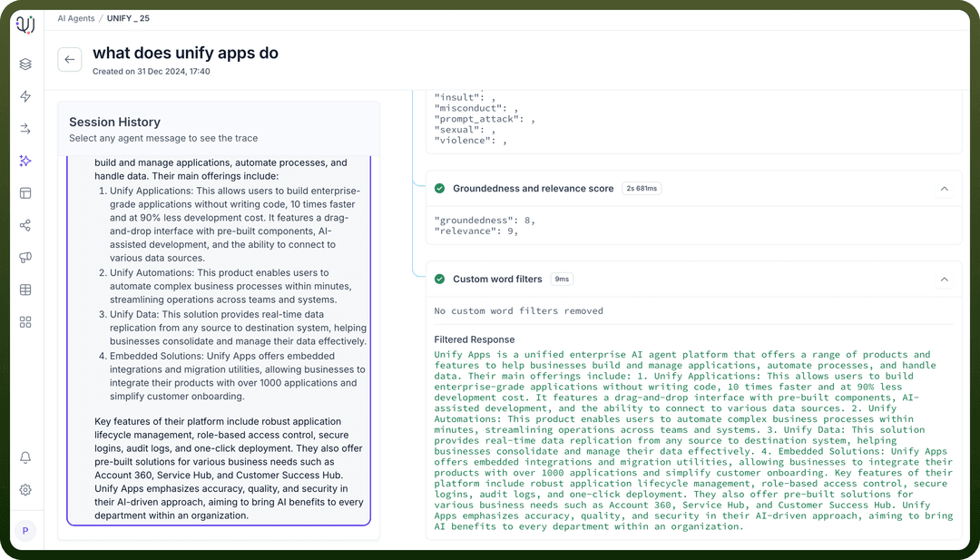Click green check next to Custom word filters
The width and height of the screenshot is (980, 560).
pyautogui.click(x=439, y=279)
